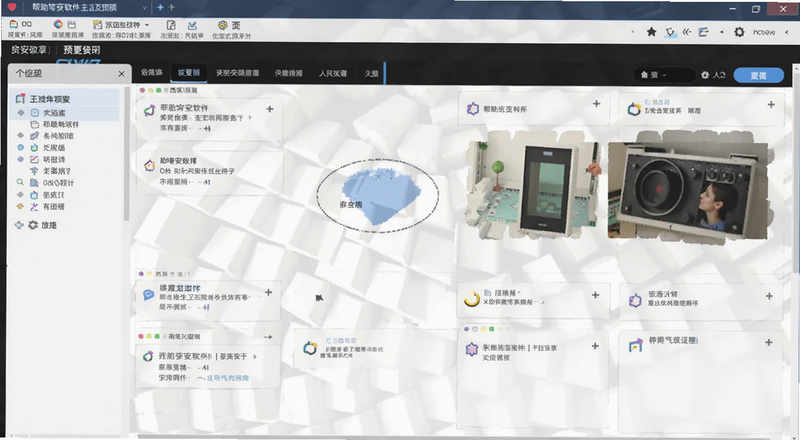Click the blue plus new-tab button
The width and height of the screenshot is (800, 440).
[160, 7]
